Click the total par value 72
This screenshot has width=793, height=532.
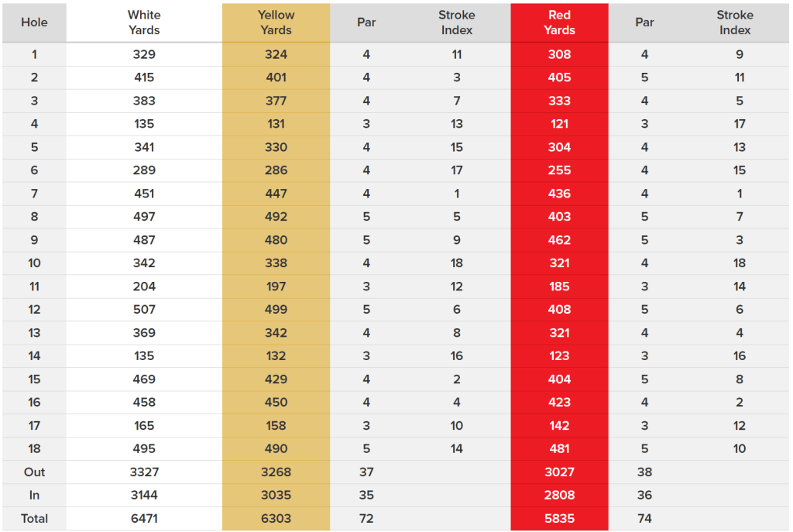click(366, 518)
